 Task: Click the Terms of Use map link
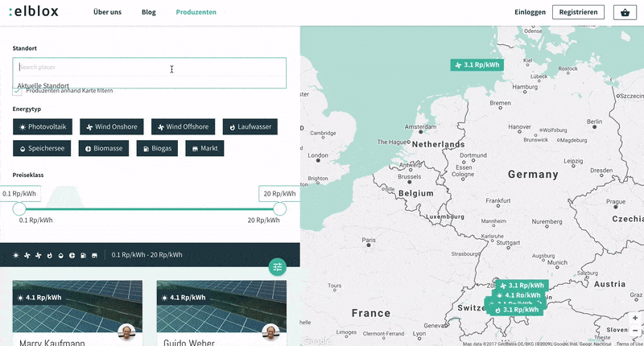(630, 344)
